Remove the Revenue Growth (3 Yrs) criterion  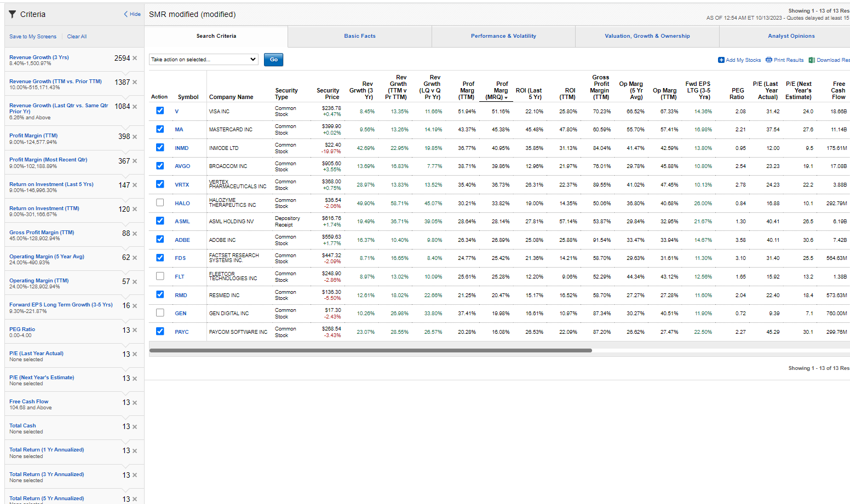point(135,58)
